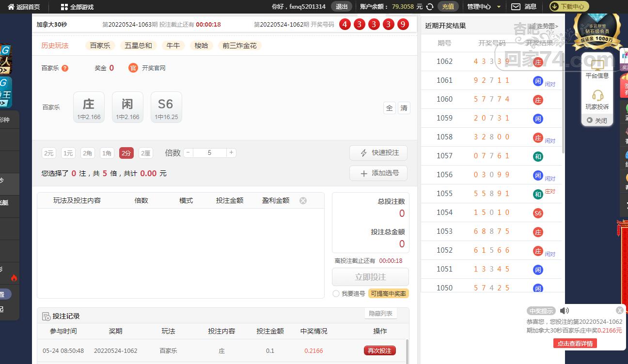The width and height of the screenshot is (628, 364).
Task: Open the 全部游戏 games menu
Action: pyautogui.click(x=77, y=7)
